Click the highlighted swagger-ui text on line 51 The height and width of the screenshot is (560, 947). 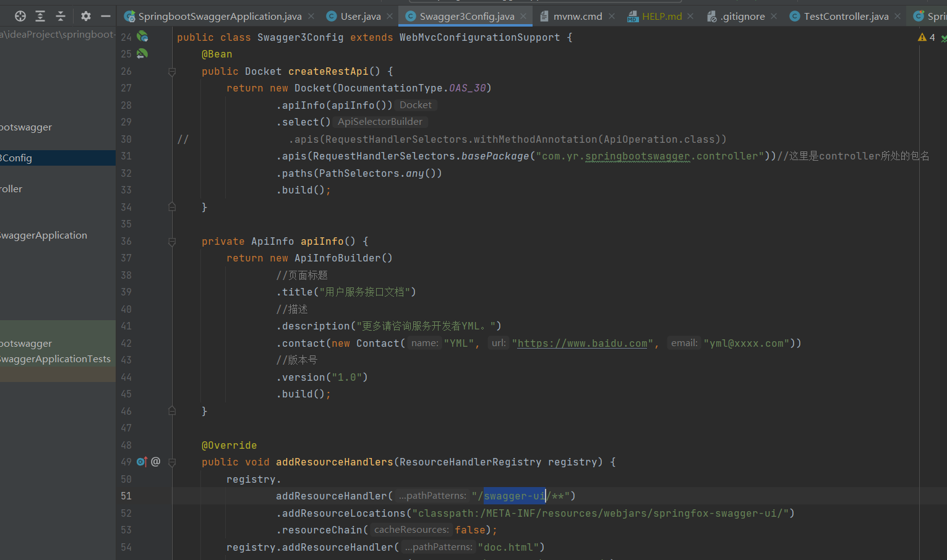pyautogui.click(x=514, y=496)
